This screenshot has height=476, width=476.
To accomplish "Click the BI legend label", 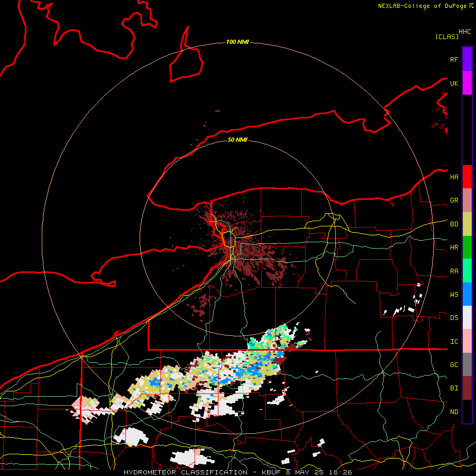I will tap(454, 388).
